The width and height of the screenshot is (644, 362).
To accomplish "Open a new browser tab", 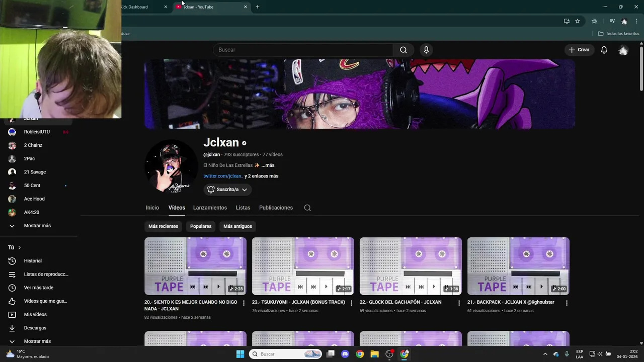I will [258, 7].
